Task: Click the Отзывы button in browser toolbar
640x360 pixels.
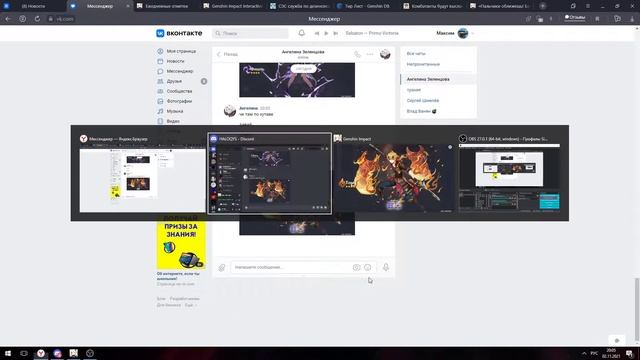Action: click(575, 18)
